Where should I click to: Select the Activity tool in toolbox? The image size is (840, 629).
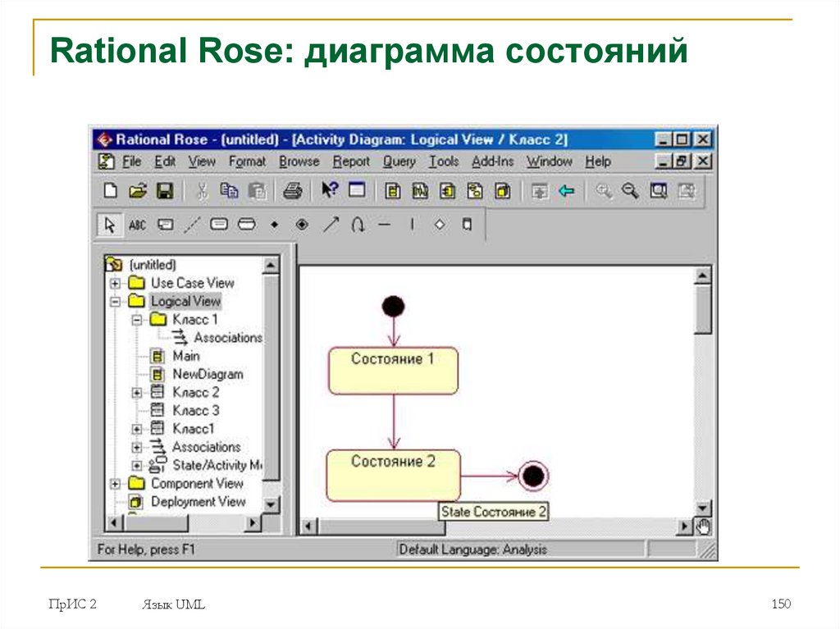click(246, 225)
